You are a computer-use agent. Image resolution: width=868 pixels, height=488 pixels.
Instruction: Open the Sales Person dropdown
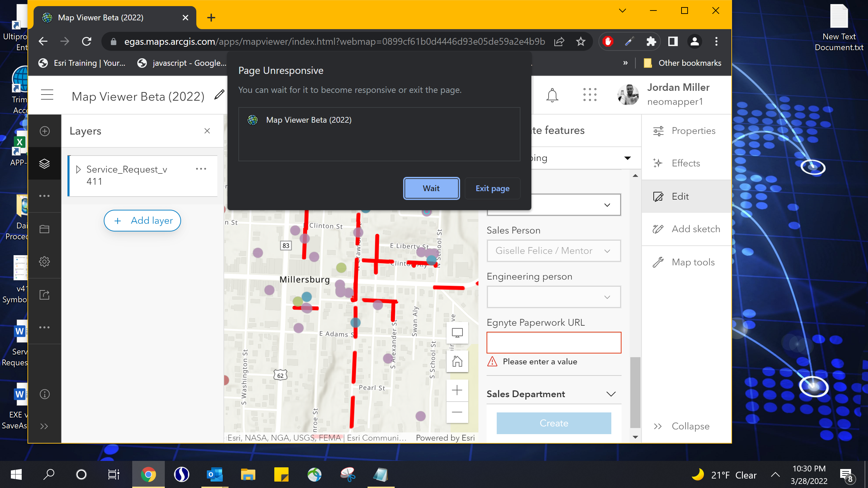pyautogui.click(x=554, y=251)
